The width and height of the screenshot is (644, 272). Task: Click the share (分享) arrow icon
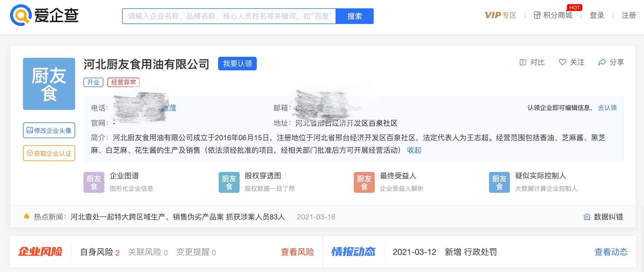[602, 62]
